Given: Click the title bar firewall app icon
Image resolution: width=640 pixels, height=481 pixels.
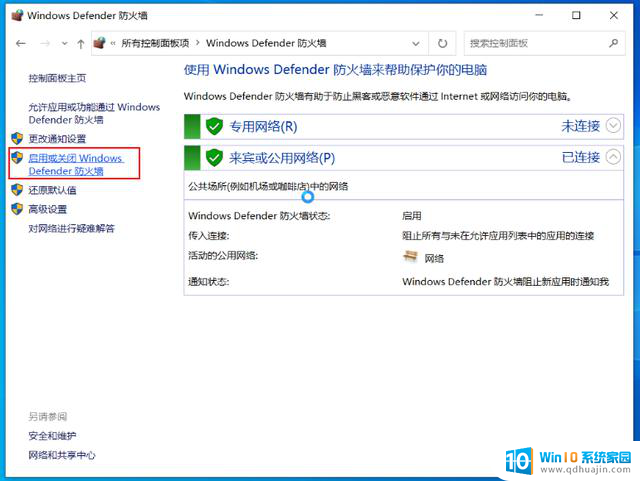Looking at the screenshot, I should point(18,16).
